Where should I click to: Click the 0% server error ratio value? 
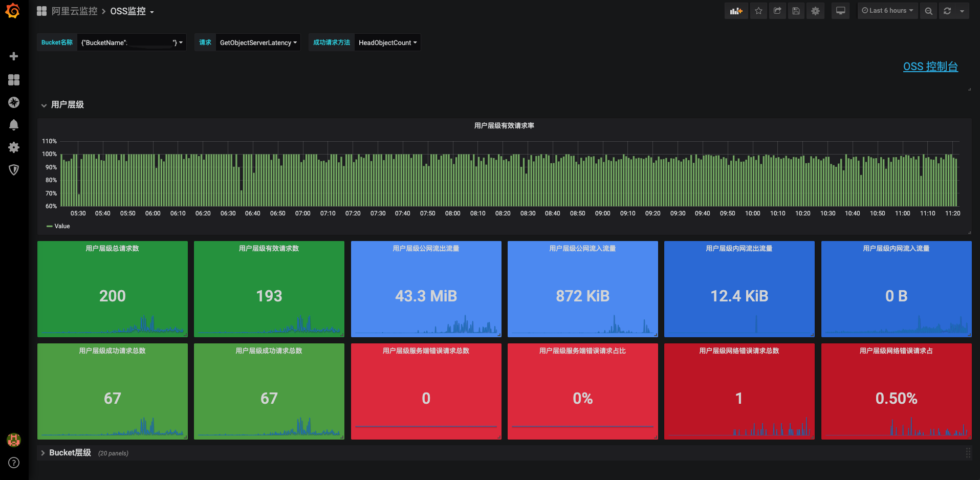[583, 398]
